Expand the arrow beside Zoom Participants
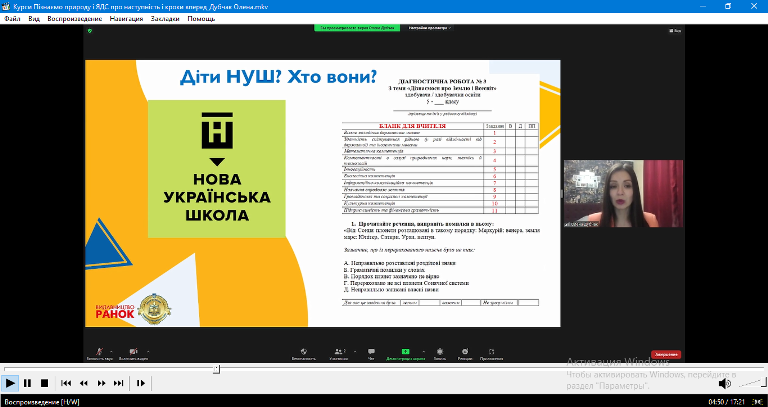 (x=355, y=351)
